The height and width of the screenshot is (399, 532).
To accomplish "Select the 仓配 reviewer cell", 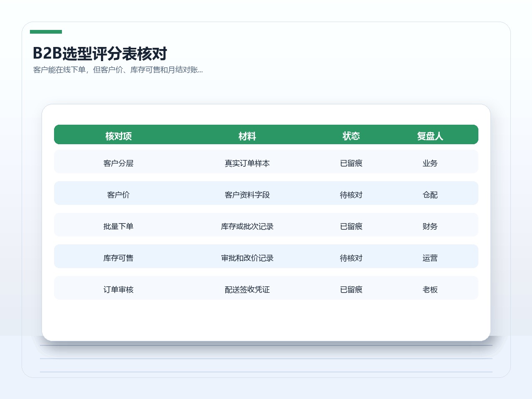I will point(430,195).
